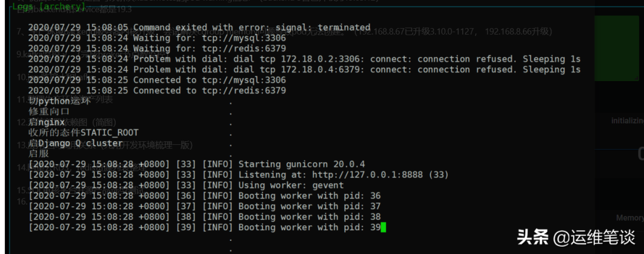This screenshot has width=644, height=254.
Task: Click the "Starting gunicorn 20.0.4" log entry
Action: [x=302, y=164]
